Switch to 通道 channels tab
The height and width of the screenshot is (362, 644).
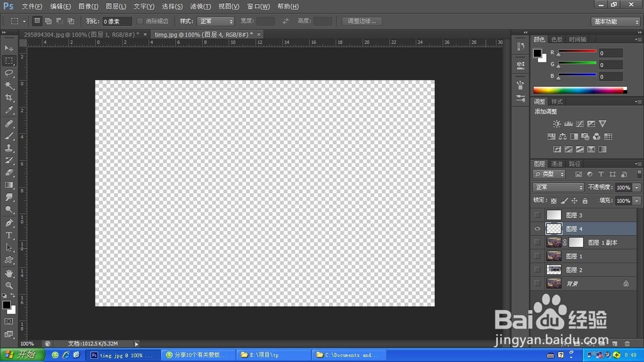556,164
